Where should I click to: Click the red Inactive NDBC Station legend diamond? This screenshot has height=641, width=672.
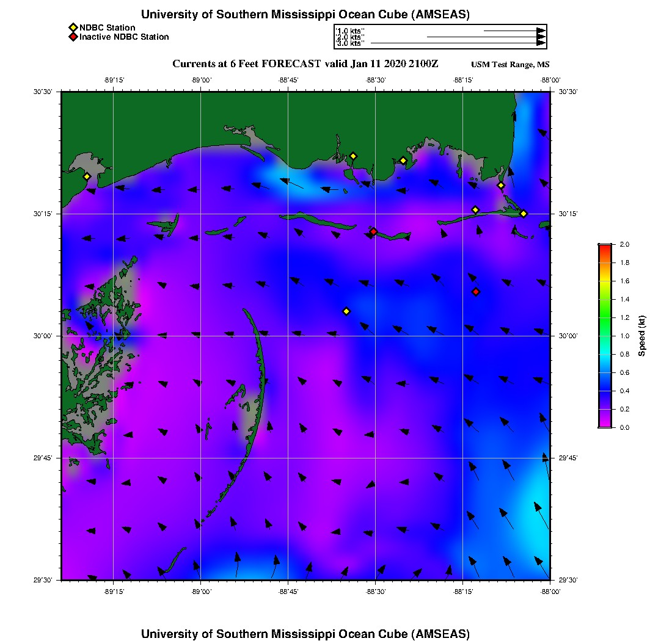point(73,37)
